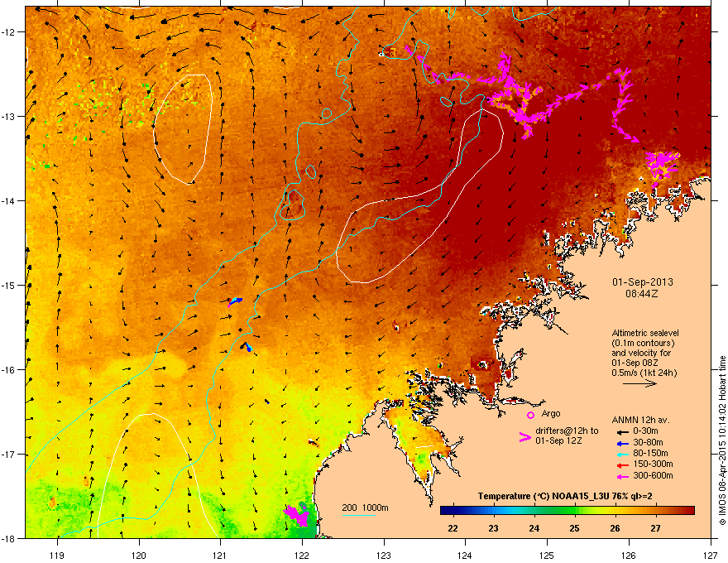The image size is (728, 563).
Task: Click the '(0.1m contours)' text
Action: pos(643,344)
